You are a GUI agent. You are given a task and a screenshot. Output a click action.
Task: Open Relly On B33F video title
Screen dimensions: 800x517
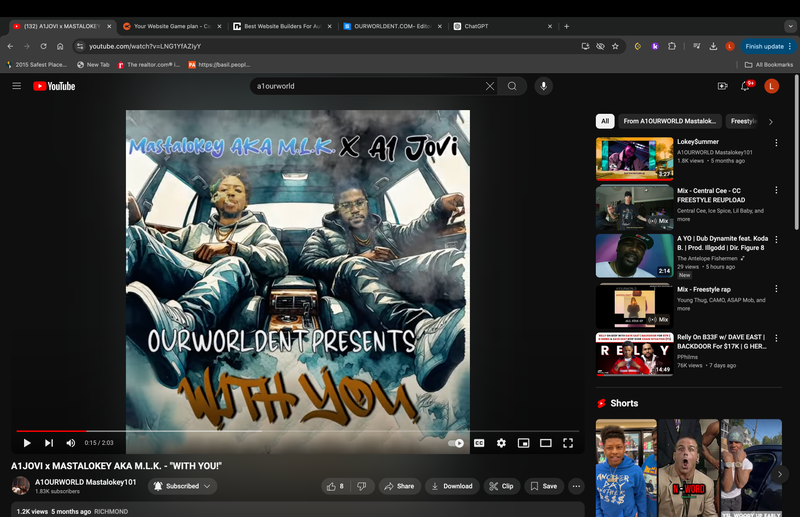pyautogui.click(x=722, y=341)
